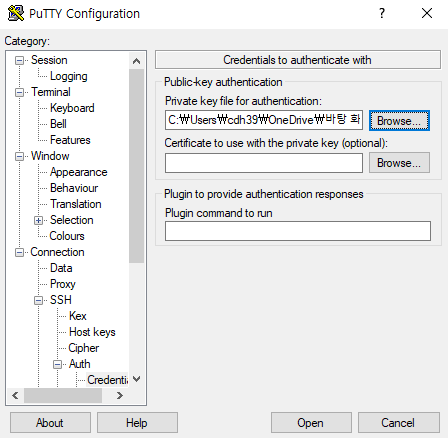Screen dimensions: 448x438
Task: Collapse the Session tree node
Action: click(19, 60)
